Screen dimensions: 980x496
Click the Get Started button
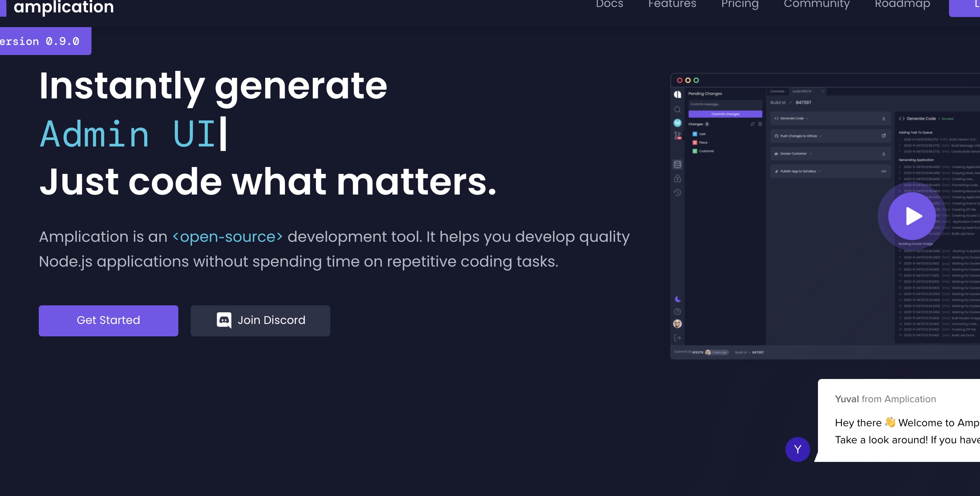pyautogui.click(x=109, y=320)
